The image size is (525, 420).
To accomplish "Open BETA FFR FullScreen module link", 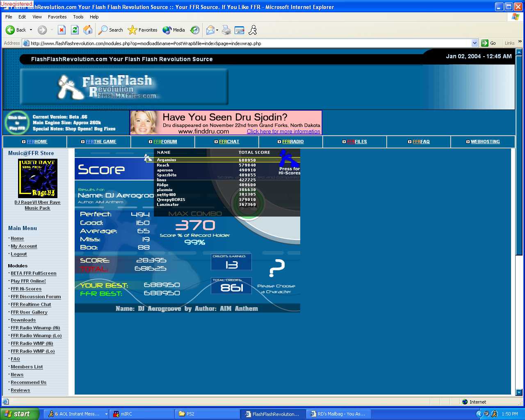I will click(34, 274).
